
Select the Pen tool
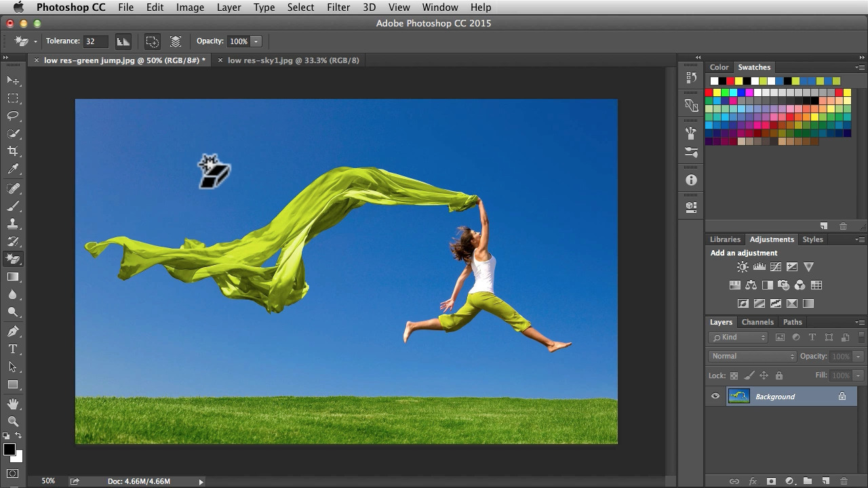coord(13,331)
